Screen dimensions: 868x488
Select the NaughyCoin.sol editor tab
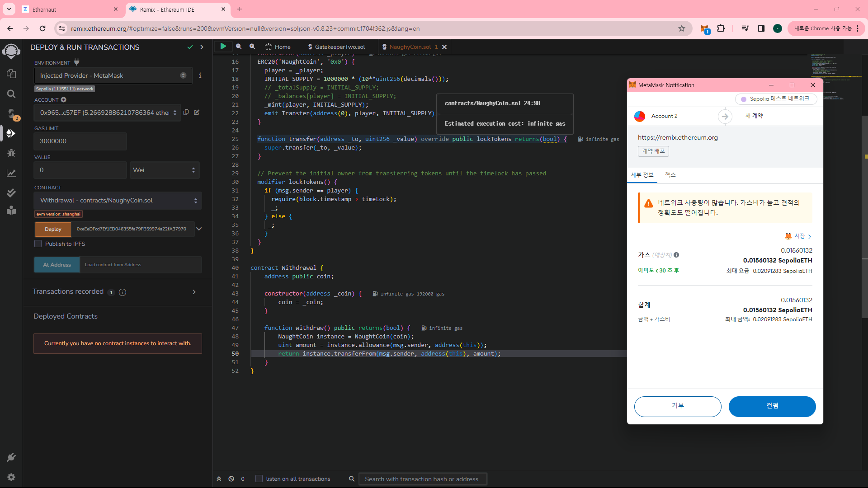[410, 47]
